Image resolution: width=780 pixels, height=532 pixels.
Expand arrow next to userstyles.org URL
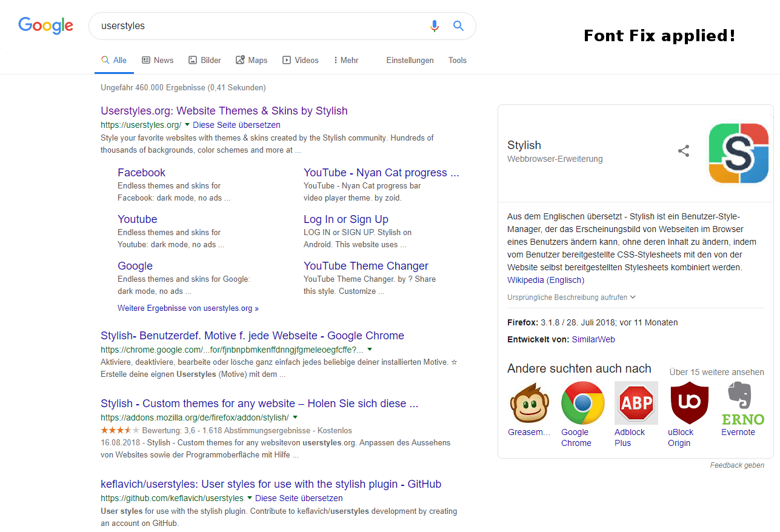[x=187, y=125]
